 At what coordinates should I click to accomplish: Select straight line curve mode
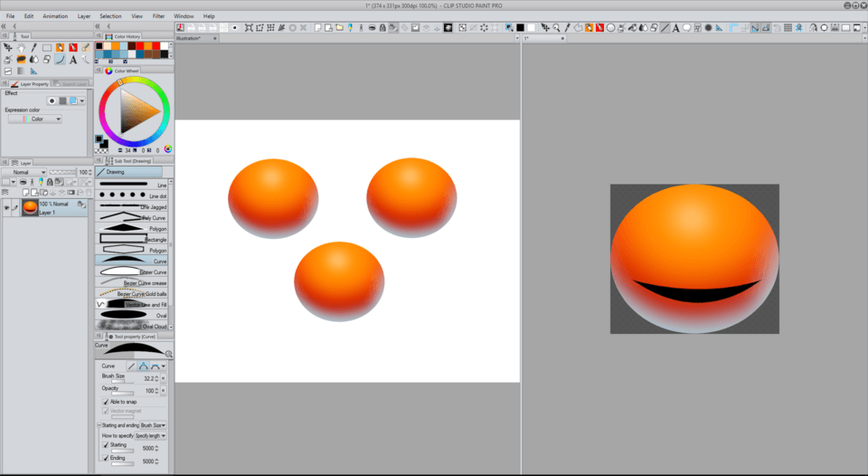[x=131, y=367]
